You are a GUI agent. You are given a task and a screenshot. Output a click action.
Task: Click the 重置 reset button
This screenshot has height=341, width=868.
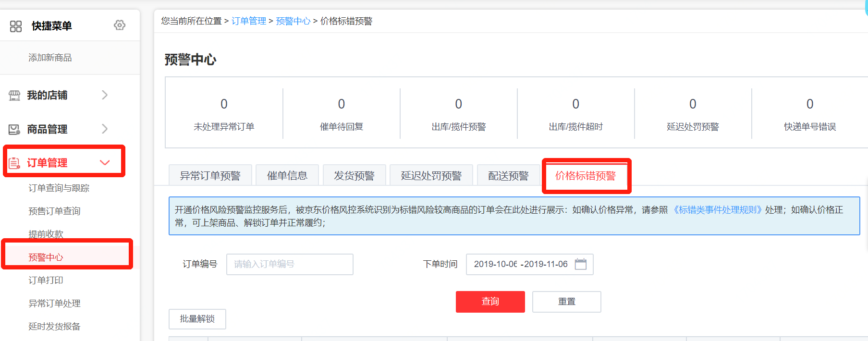[x=566, y=302]
